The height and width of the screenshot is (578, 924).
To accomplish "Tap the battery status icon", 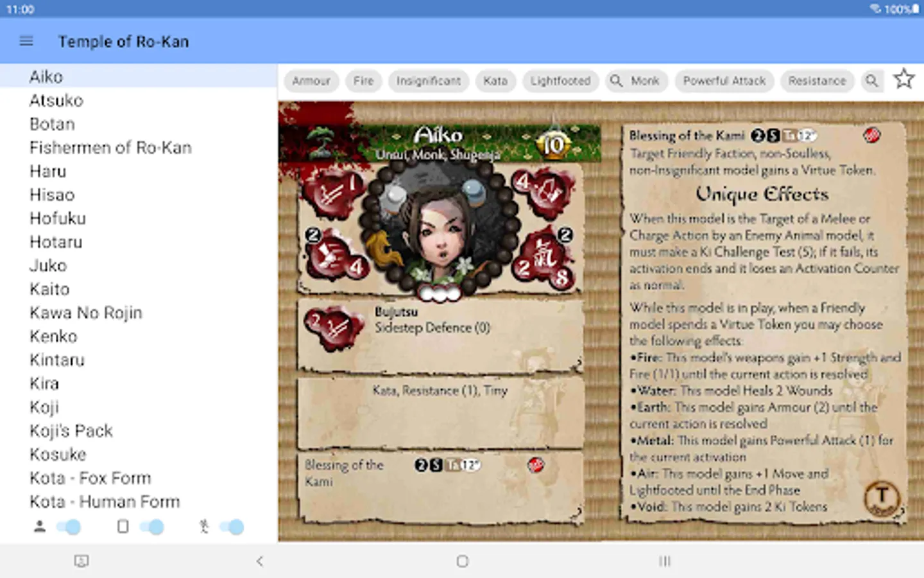I will pos(916,9).
